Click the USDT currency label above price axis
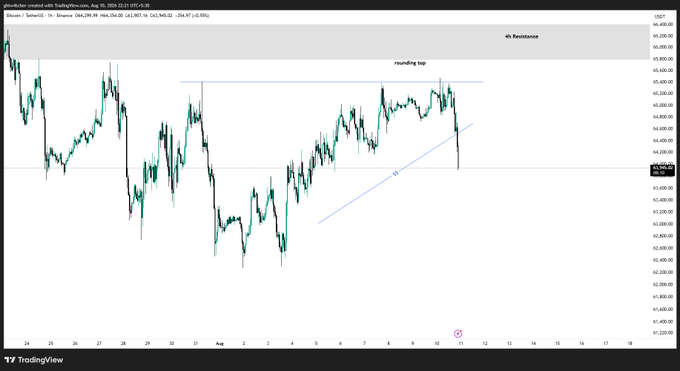The image size is (680, 371). [x=660, y=16]
